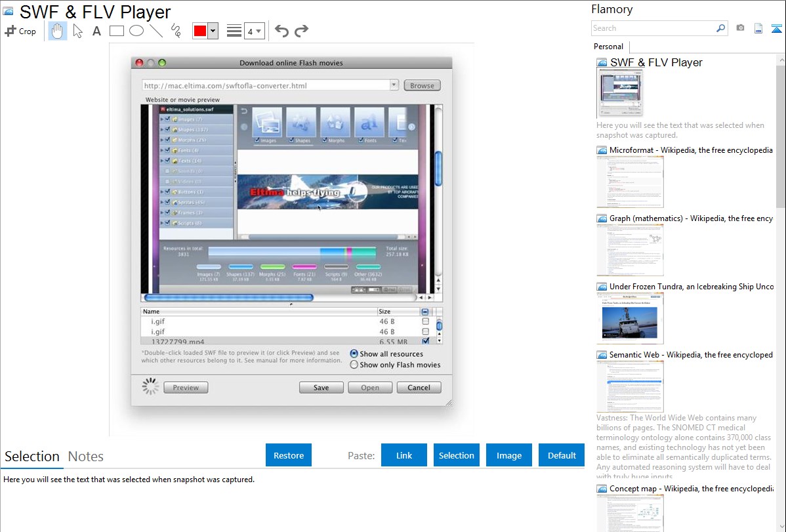Select the straight line tool
The image size is (786, 532).
point(155,31)
